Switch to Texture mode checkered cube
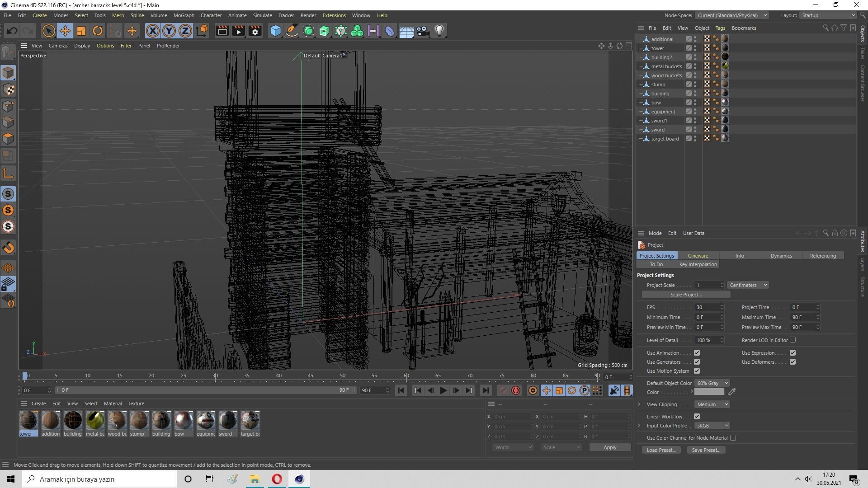Screen dimensions: 868x488 pyautogui.click(x=8, y=89)
